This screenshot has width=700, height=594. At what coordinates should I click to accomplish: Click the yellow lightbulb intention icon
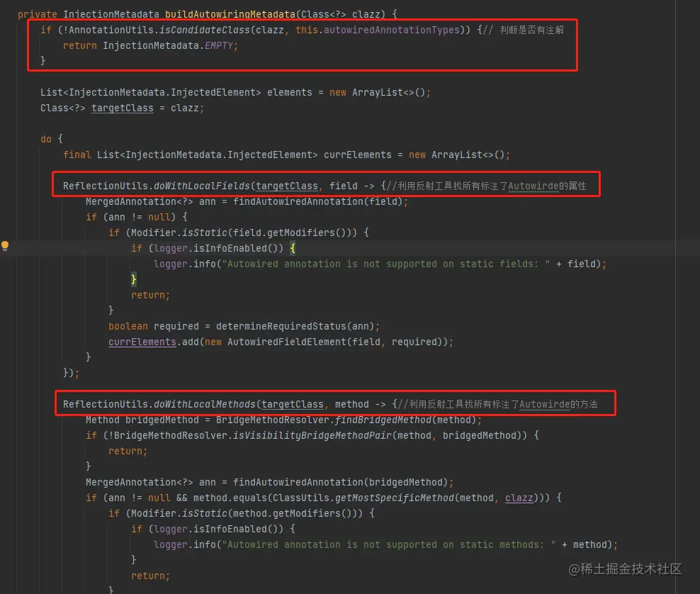tap(5, 246)
